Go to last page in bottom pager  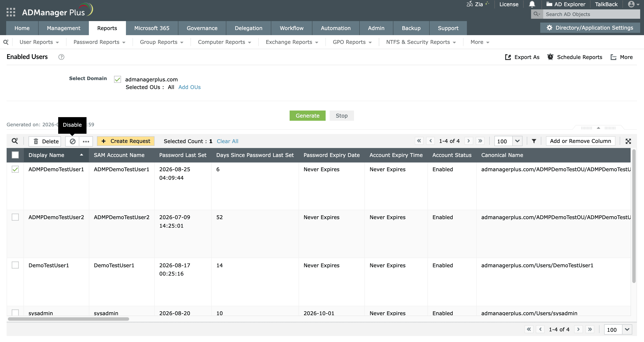590,329
